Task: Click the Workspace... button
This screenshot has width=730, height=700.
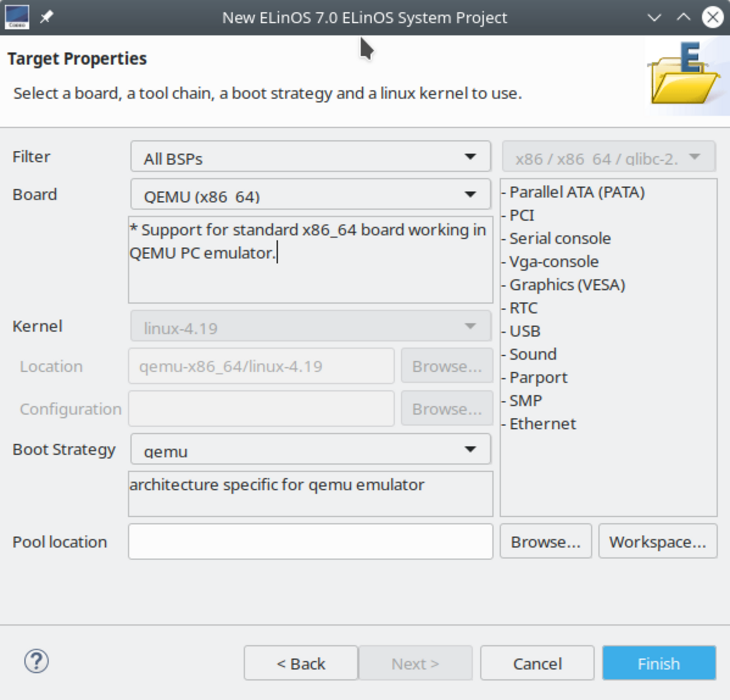Action: (658, 542)
